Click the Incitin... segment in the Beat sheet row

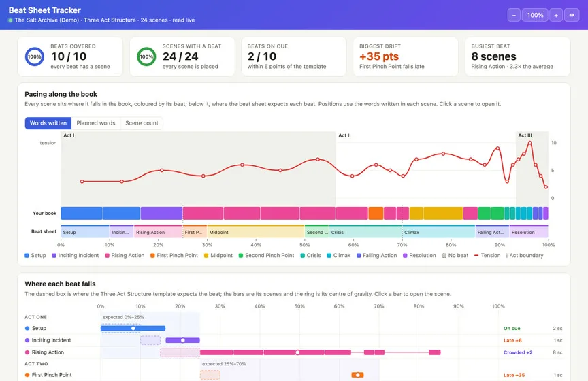(122, 232)
